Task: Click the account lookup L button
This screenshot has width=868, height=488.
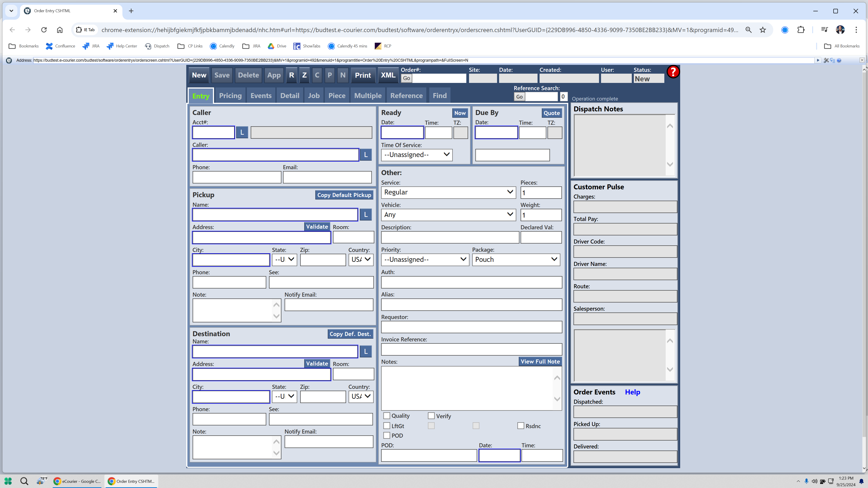Action: pos(242,132)
